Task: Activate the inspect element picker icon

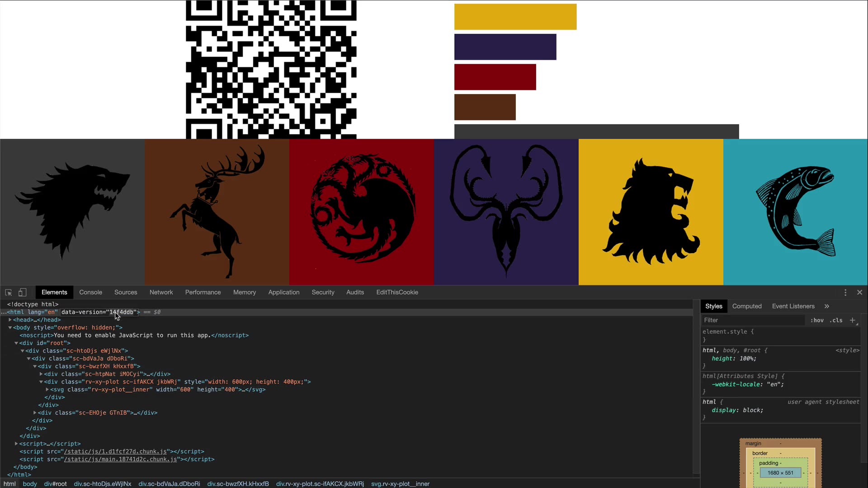Action: [x=8, y=292]
